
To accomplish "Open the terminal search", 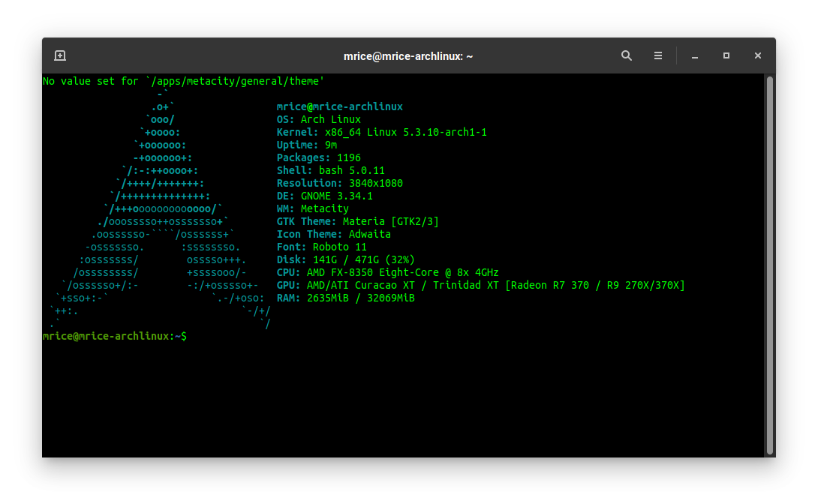I will click(x=626, y=55).
